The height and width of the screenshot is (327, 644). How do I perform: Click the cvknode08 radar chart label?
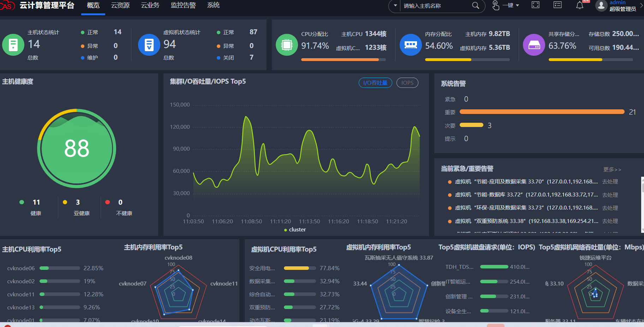[179, 258]
